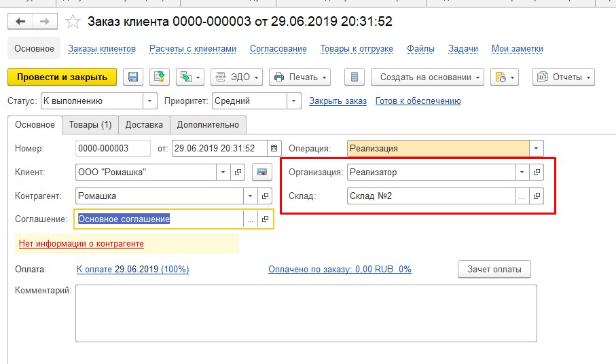This screenshot has width=616, height=364.
Task: Open the structure list icon before Создать на основании
Action: (x=355, y=77)
